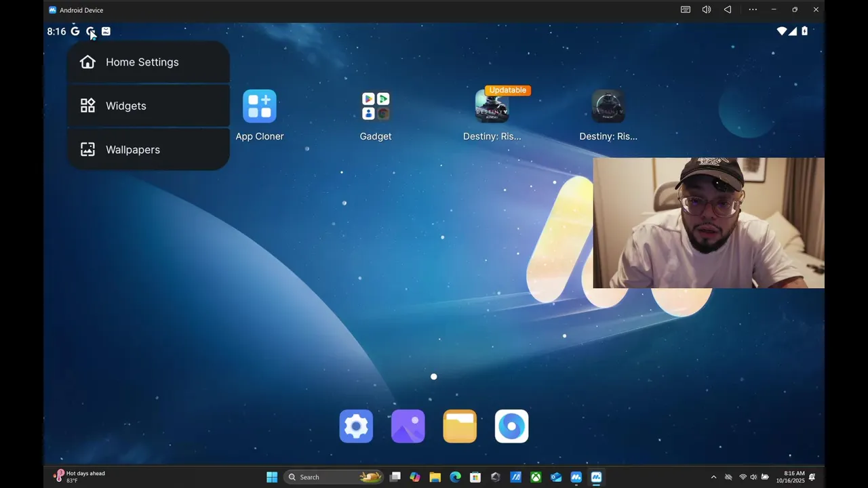Click the Android battery charging icon
The height and width of the screenshot is (488, 868).
[805, 31]
